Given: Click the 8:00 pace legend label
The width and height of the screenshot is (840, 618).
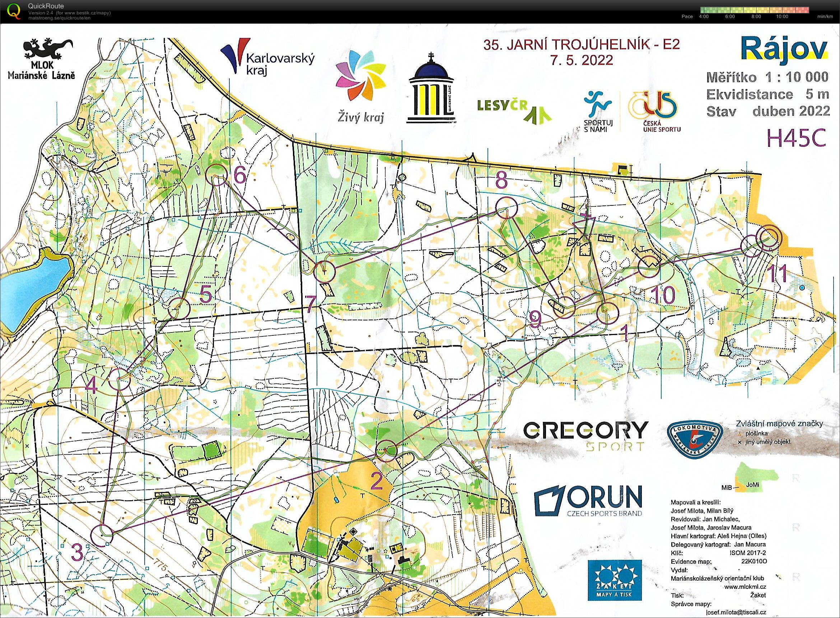Looking at the screenshot, I should (x=756, y=17).
